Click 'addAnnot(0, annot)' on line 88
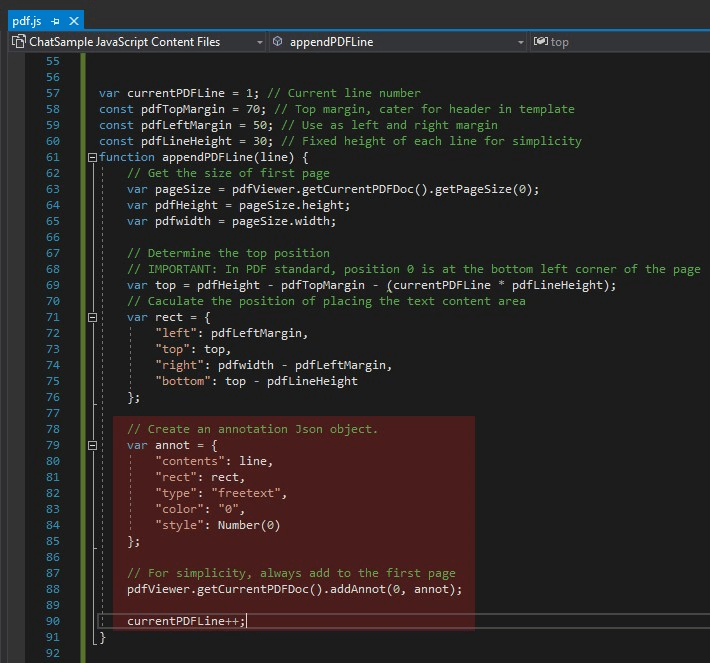The image size is (710, 663). point(393,589)
